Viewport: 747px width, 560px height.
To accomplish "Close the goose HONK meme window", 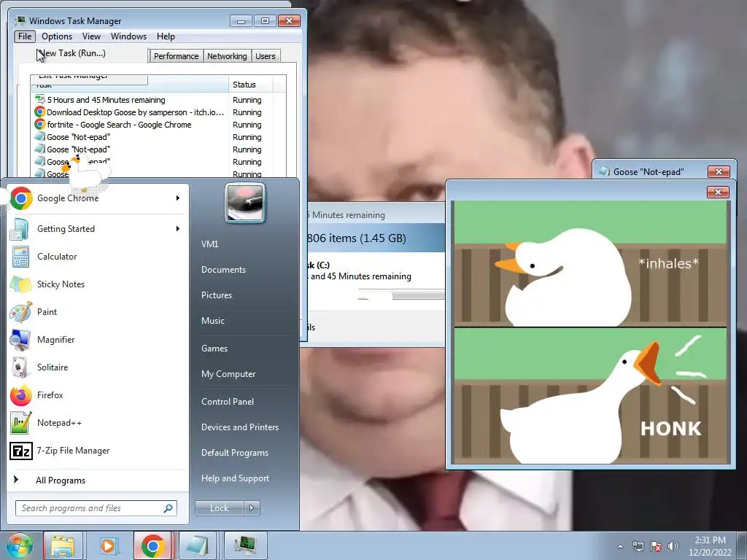I will (718, 192).
